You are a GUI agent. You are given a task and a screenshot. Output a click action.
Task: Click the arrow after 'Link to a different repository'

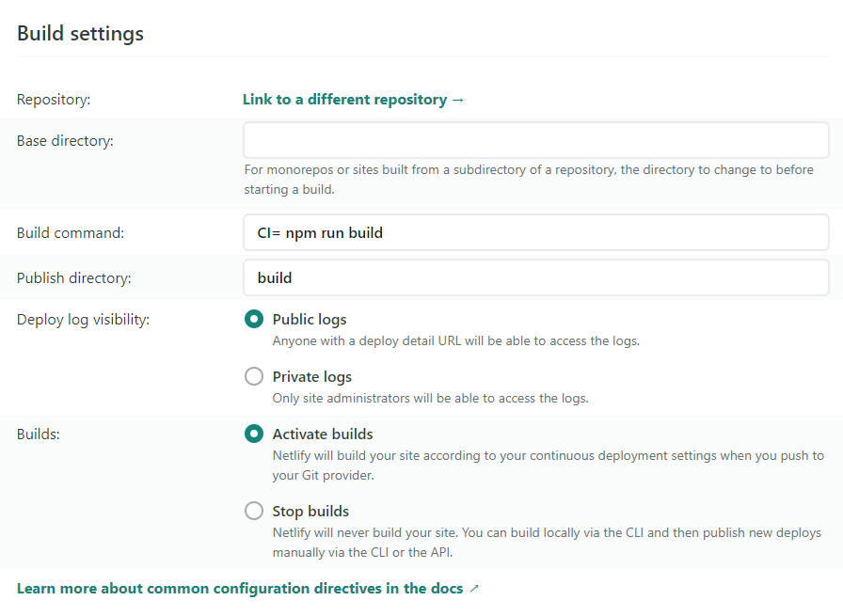pyautogui.click(x=458, y=100)
